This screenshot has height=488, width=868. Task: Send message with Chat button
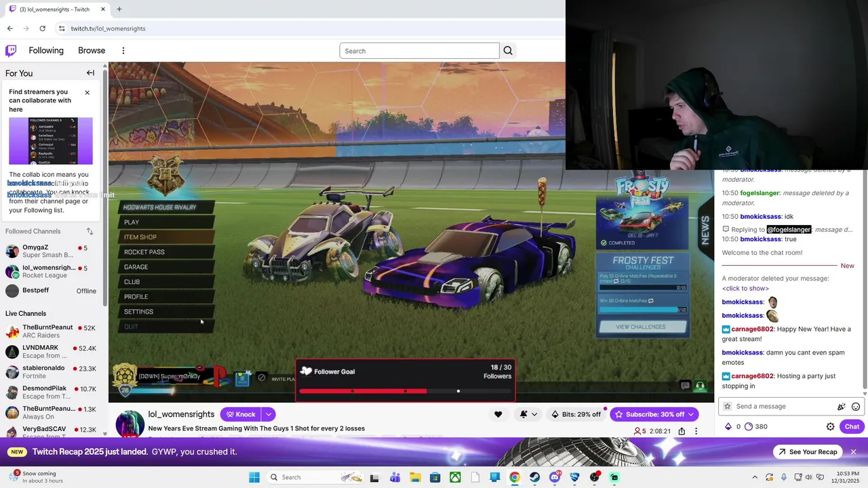pos(852,426)
